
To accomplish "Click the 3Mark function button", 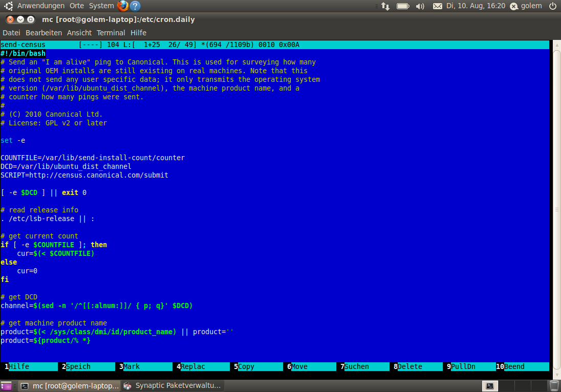I will coord(145,366).
